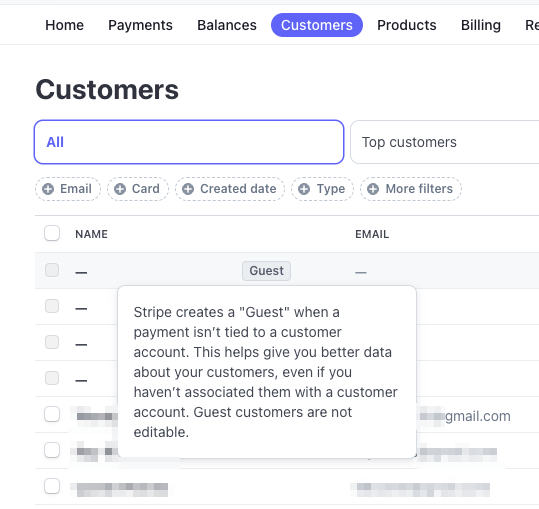
Task: Check the first Guest row checkbox
Action: [52, 270]
